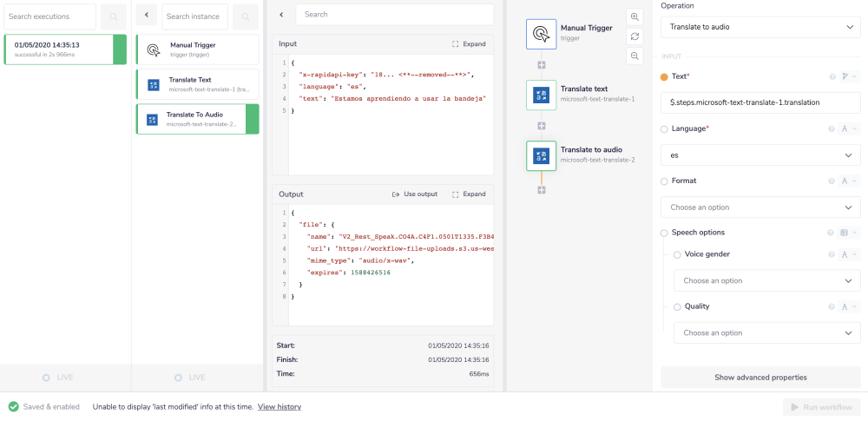Image resolution: width=868 pixels, height=421 pixels.
Task: Click the Text value input field
Action: click(760, 102)
